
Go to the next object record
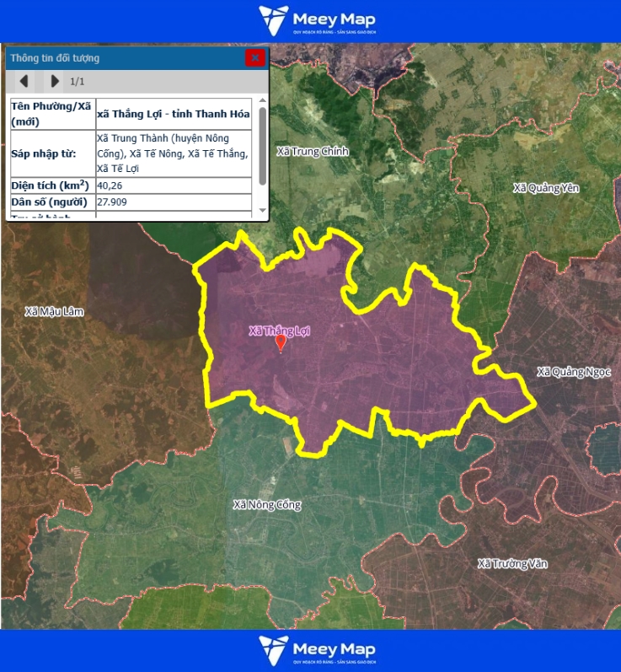click(55, 81)
